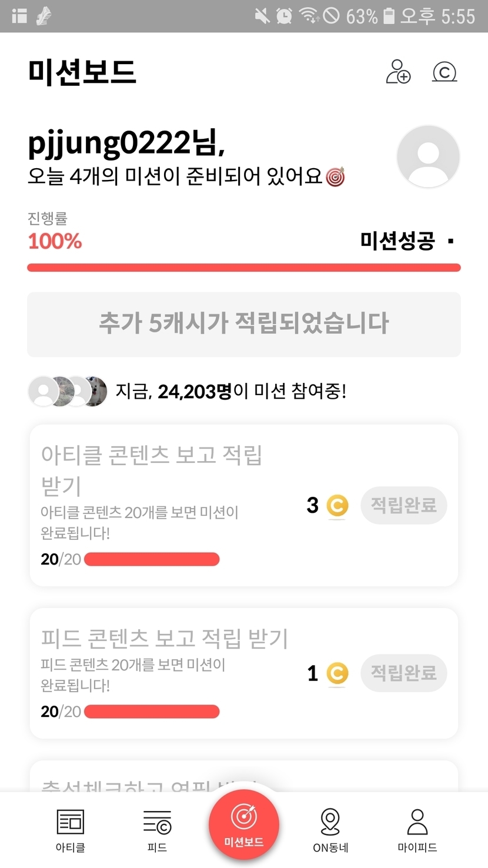Click the article mission 20/20 progress bar
Viewport: 488px width, 868px height.
click(152, 559)
